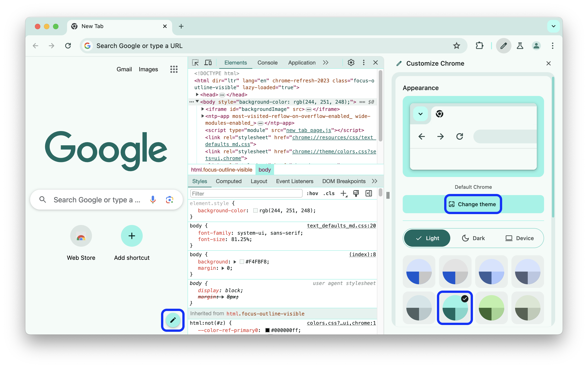The width and height of the screenshot is (588, 368).
Task: Switch to the Application tab
Action: click(302, 63)
